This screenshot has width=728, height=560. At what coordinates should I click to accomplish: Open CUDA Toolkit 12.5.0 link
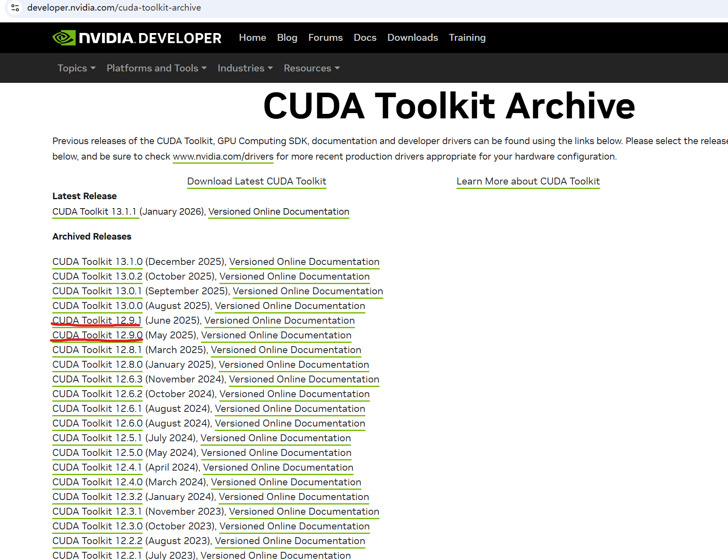coord(98,453)
